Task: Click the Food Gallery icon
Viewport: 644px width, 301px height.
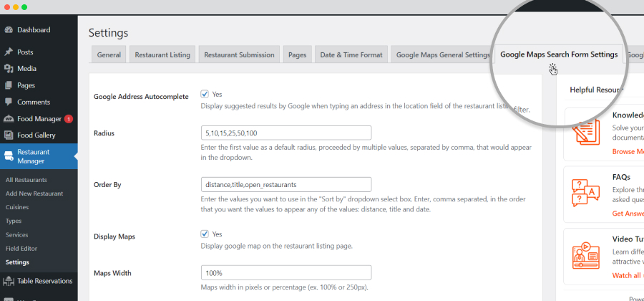Action: tap(8, 135)
